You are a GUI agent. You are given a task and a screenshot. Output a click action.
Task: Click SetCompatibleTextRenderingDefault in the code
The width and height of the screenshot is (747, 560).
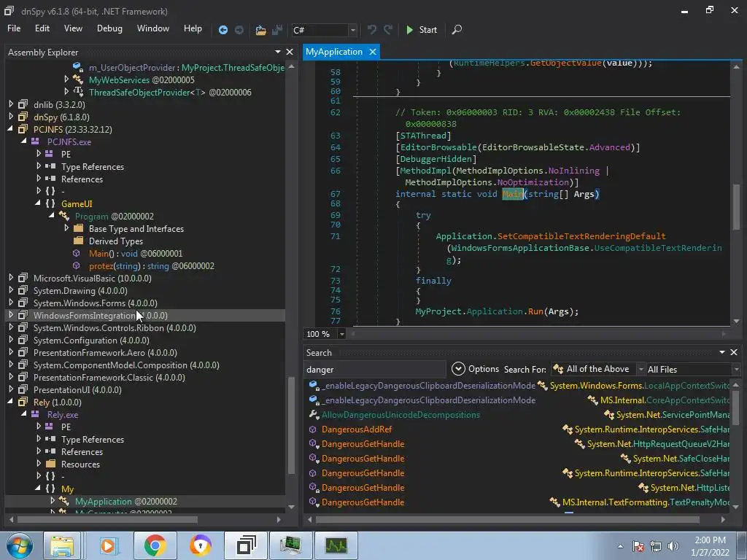pos(581,236)
